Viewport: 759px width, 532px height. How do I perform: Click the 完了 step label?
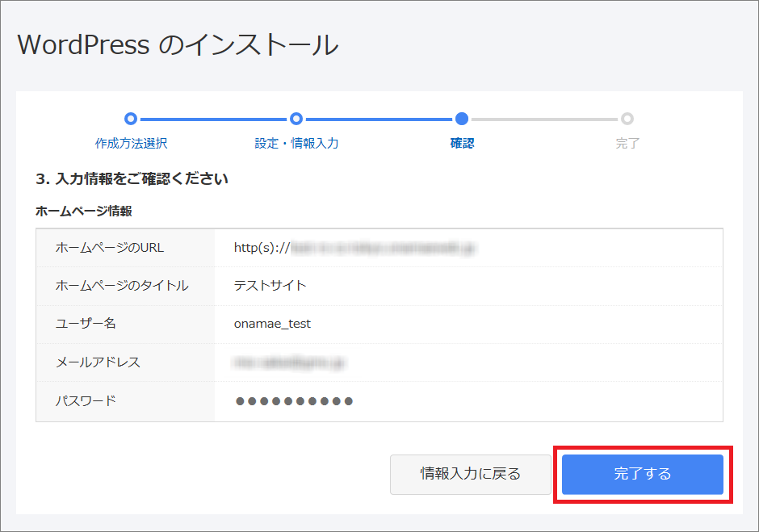pyautogui.click(x=627, y=143)
